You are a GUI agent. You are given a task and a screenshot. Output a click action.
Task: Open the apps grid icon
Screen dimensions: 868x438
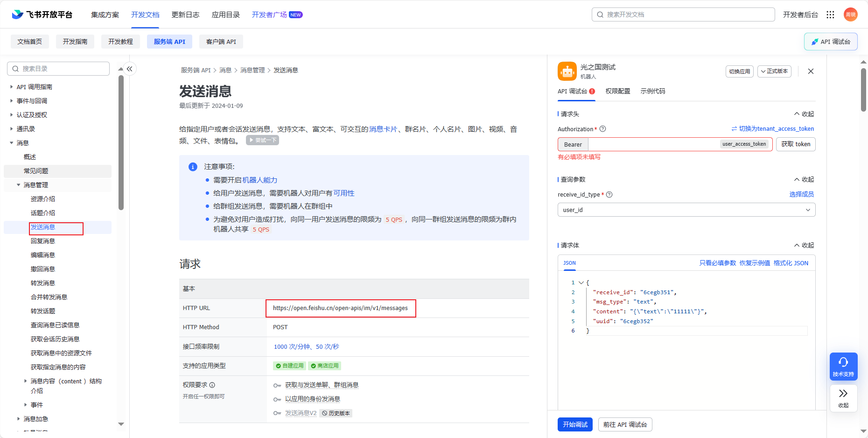pyautogui.click(x=830, y=14)
